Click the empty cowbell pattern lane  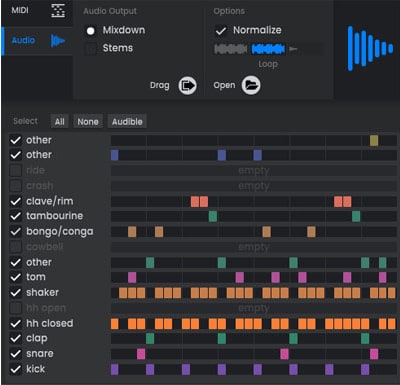point(254,247)
